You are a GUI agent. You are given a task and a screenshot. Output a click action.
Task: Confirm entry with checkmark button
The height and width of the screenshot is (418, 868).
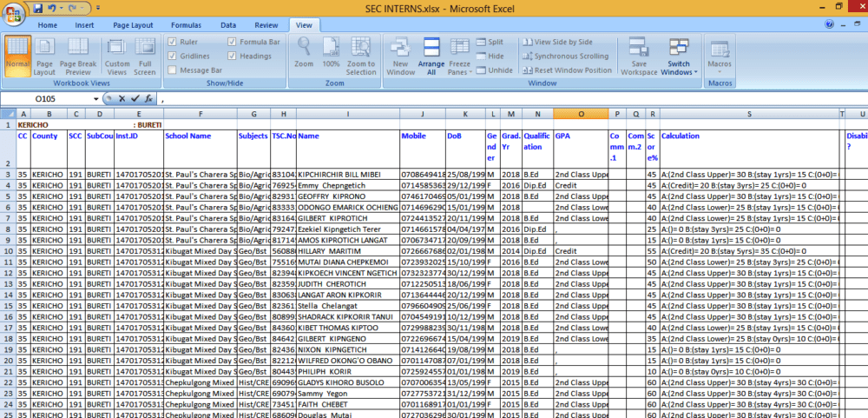pyautogui.click(x=135, y=99)
